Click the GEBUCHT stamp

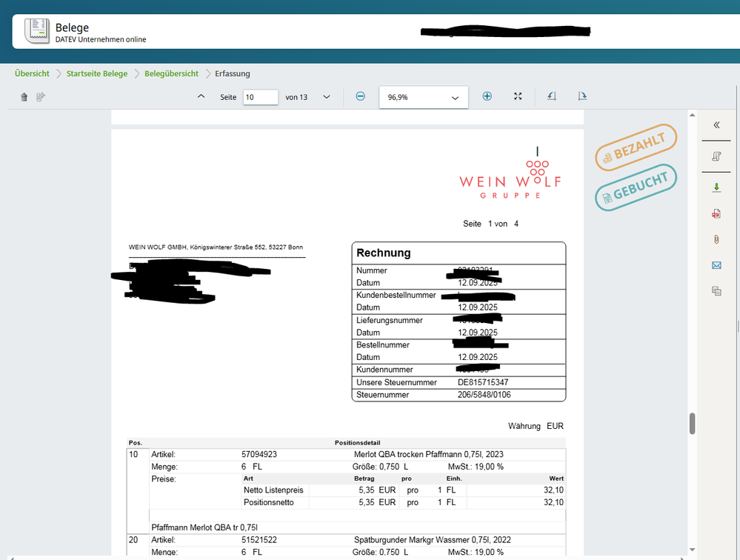(636, 187)
